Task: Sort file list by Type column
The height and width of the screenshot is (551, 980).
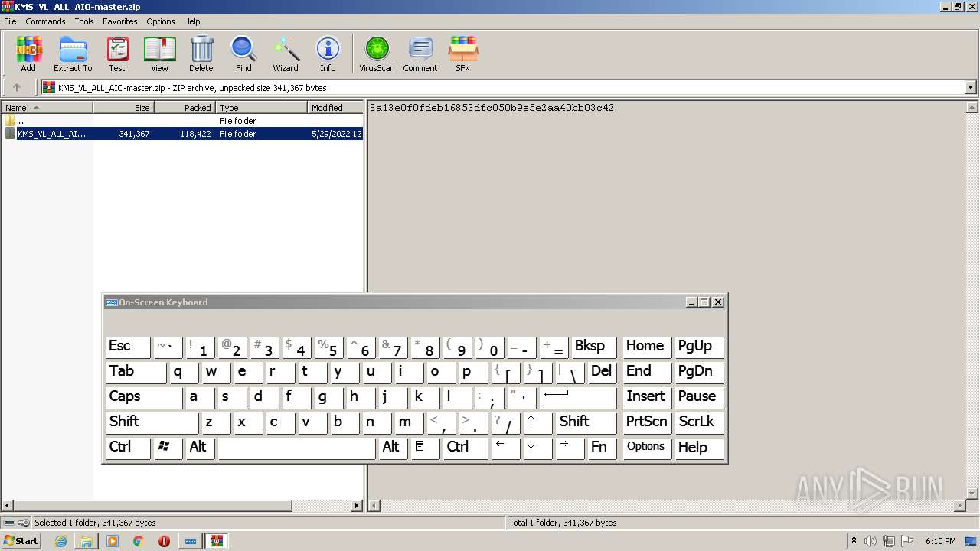Action: (x=262, y=108)
